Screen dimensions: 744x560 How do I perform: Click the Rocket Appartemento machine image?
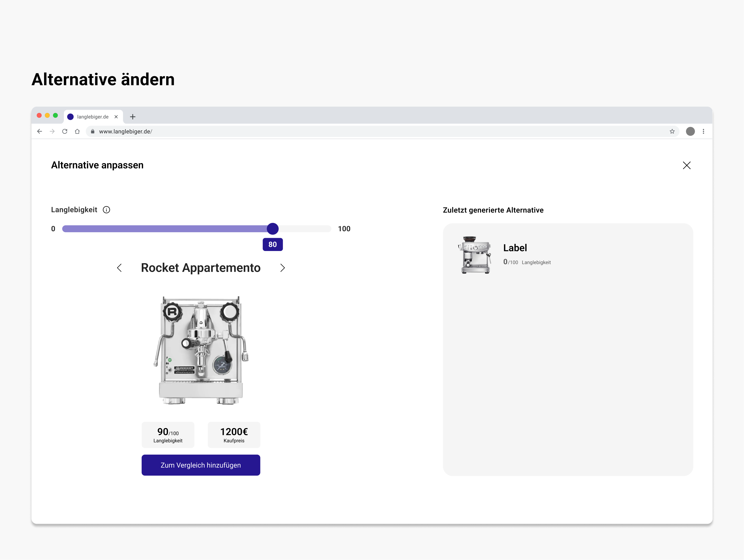tap(201, 350)
